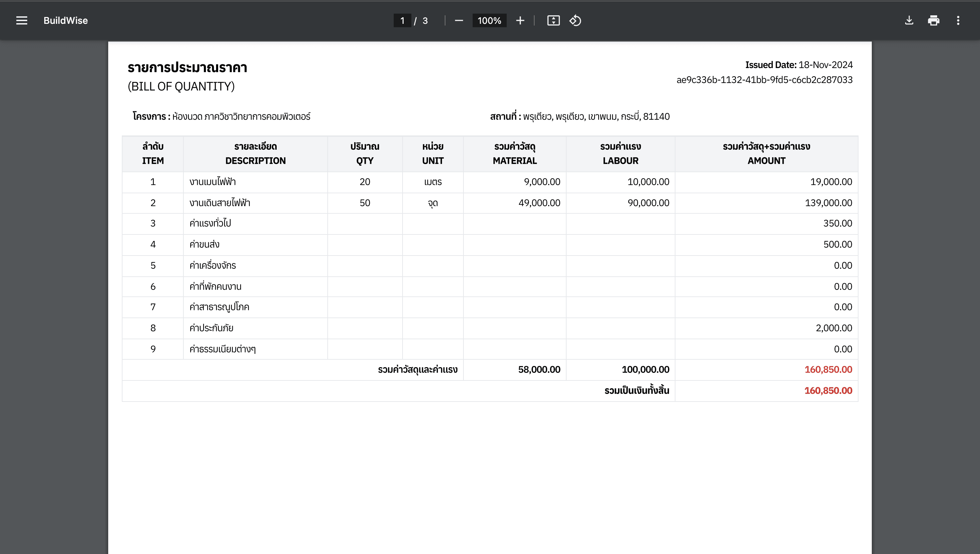Click the 139,000.00 amount cell
The height and width of the screenshot is (554, 980).
[828, 203]
